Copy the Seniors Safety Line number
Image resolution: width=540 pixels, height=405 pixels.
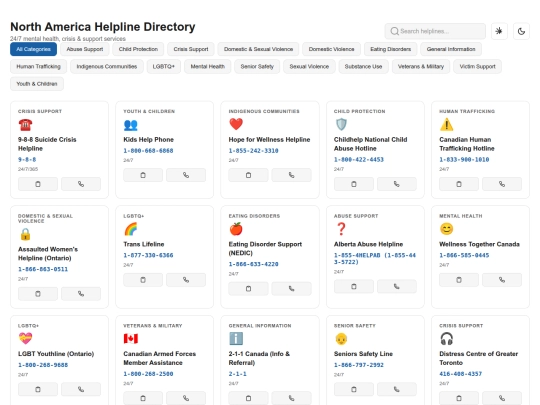(354, 389)
